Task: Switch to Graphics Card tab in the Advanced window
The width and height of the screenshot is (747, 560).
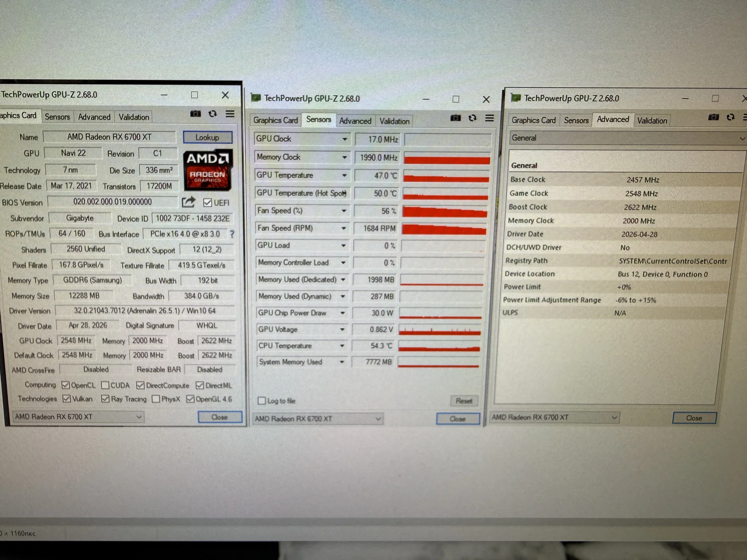Action: pos(533,120)
